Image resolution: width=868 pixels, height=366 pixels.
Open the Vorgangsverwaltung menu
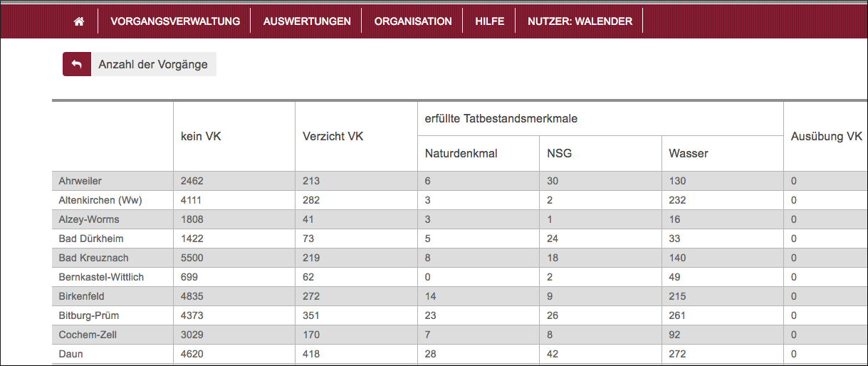tap(174, 21)
